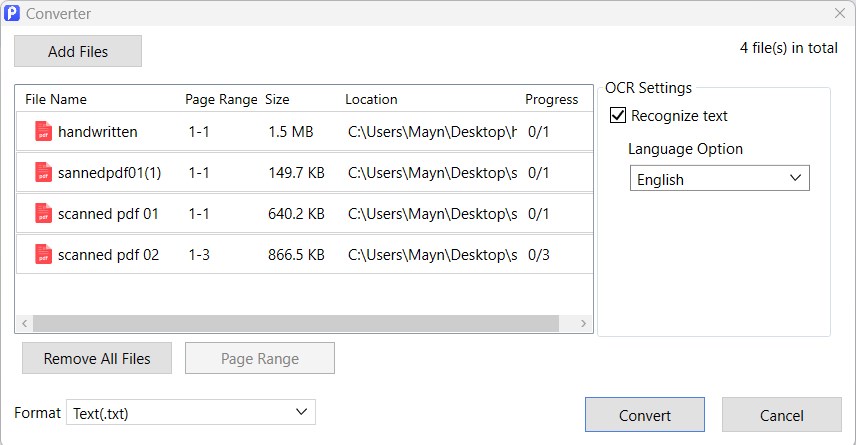Click the File Name column header

click(x=56, y=99)
